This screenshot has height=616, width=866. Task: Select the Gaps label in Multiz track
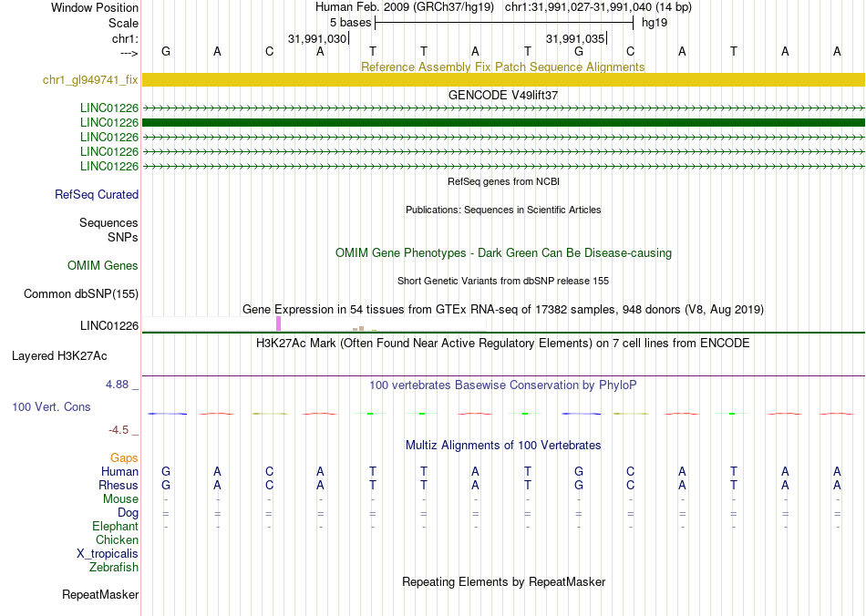(124, 457)
